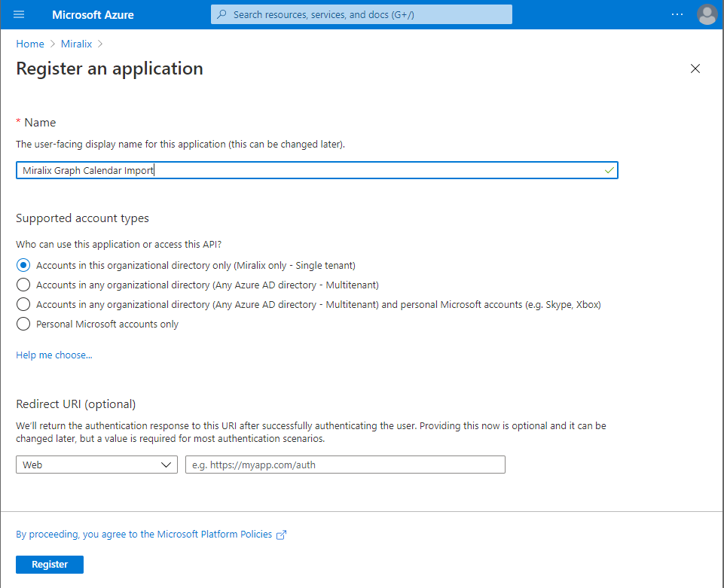Screen dimensions: 724x588
Task: Open the hamburger portal menu
Action: pos(19,14)
